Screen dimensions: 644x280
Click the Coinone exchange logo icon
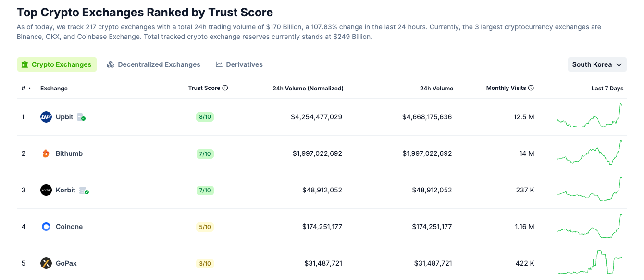[x=46, y=227]
